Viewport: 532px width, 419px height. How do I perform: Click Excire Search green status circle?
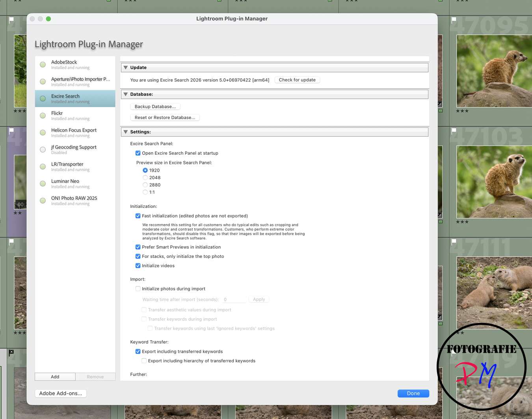click(x=43, y=98)
